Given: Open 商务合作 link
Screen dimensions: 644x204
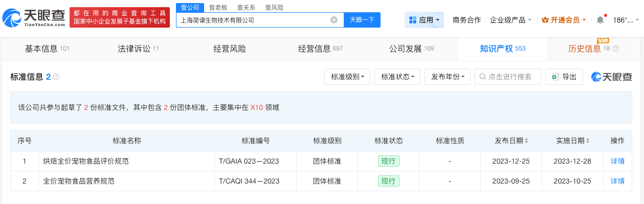Looking at the screenshot, I should point(467,20).
